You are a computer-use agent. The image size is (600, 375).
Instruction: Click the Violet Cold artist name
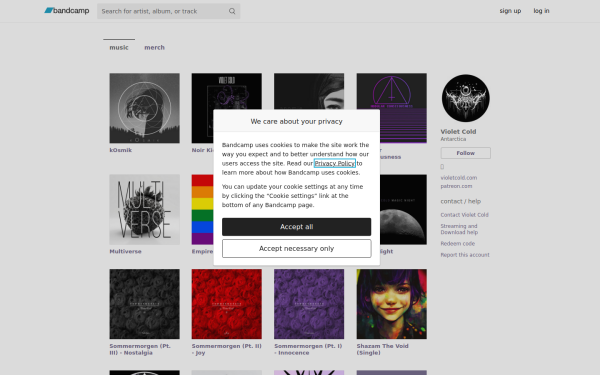458,131
